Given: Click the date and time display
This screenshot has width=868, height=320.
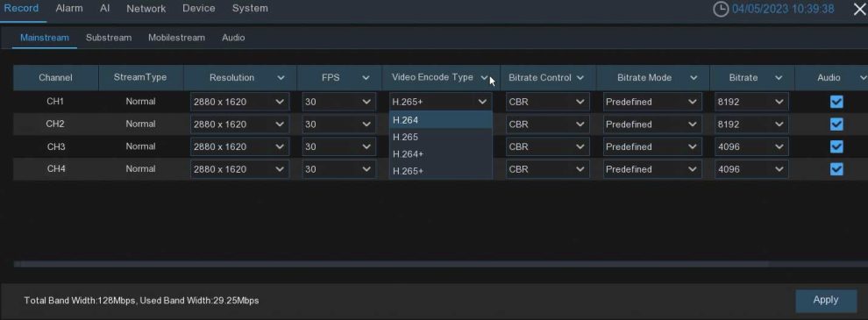Looking at the screenshot, I should (783, 9).
